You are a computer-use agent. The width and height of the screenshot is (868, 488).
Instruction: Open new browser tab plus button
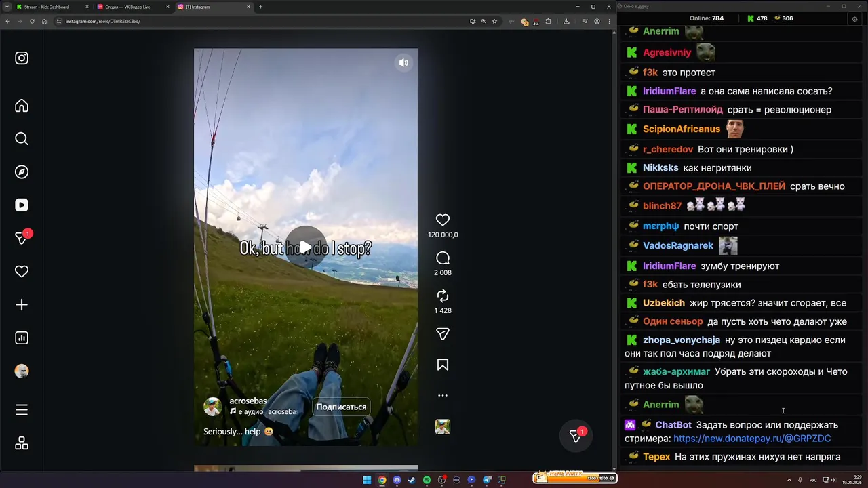[x=261, y=7]
